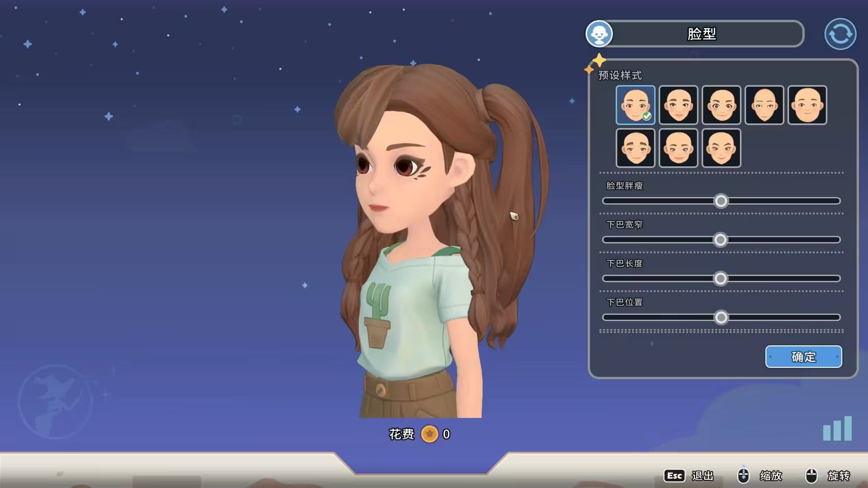Click the signal bars icon
The image size is (868, 488).
click(x=837, y=428)
